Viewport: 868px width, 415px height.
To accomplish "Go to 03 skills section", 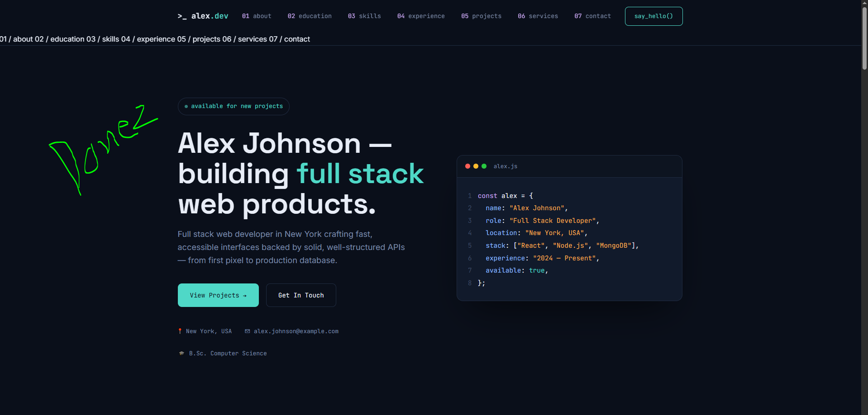I will [364, 16].
